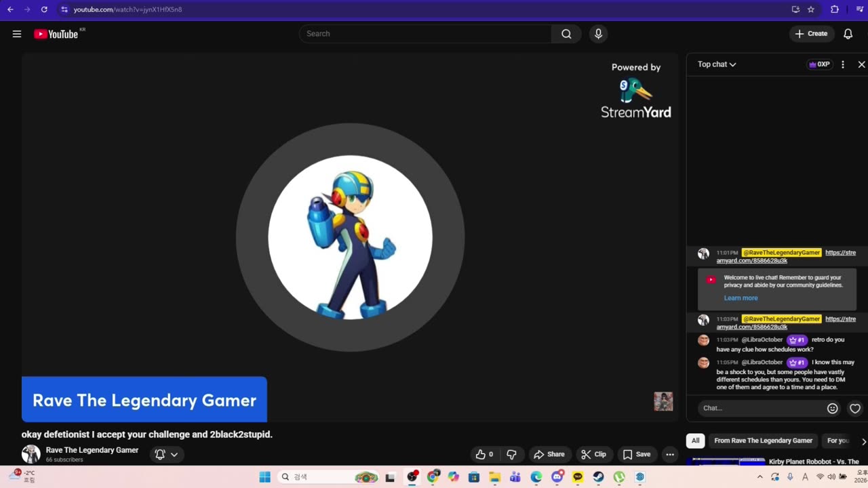The image size is (868, 488).
Task: Launch Steam from the taskbar
Action: 598,477
